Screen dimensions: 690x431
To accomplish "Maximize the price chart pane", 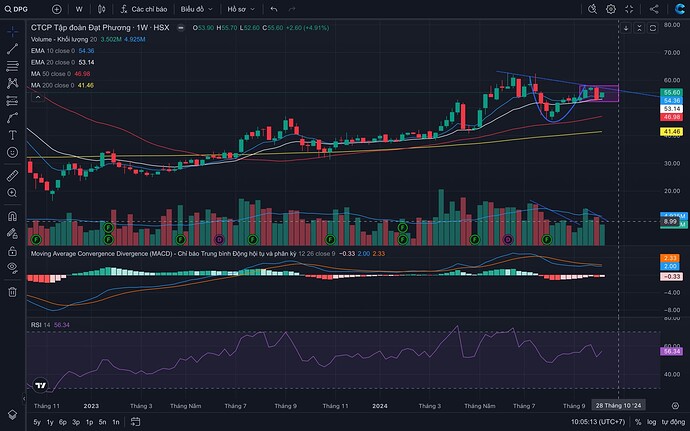I will (653, 28).
